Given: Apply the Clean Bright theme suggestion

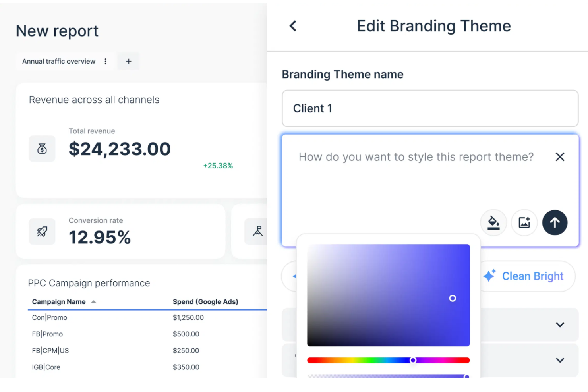Looking at the screenshot, I should pos(533,276).
